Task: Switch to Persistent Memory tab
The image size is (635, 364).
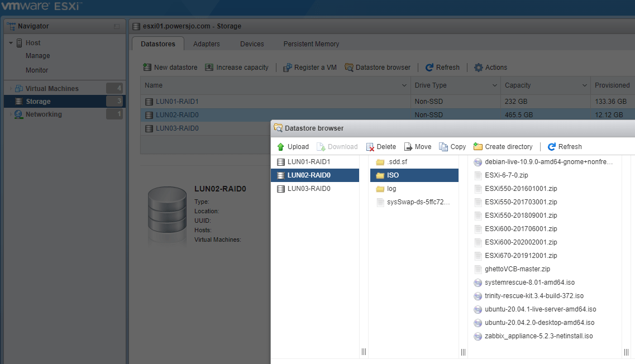Action: click(x=311, y=44)
